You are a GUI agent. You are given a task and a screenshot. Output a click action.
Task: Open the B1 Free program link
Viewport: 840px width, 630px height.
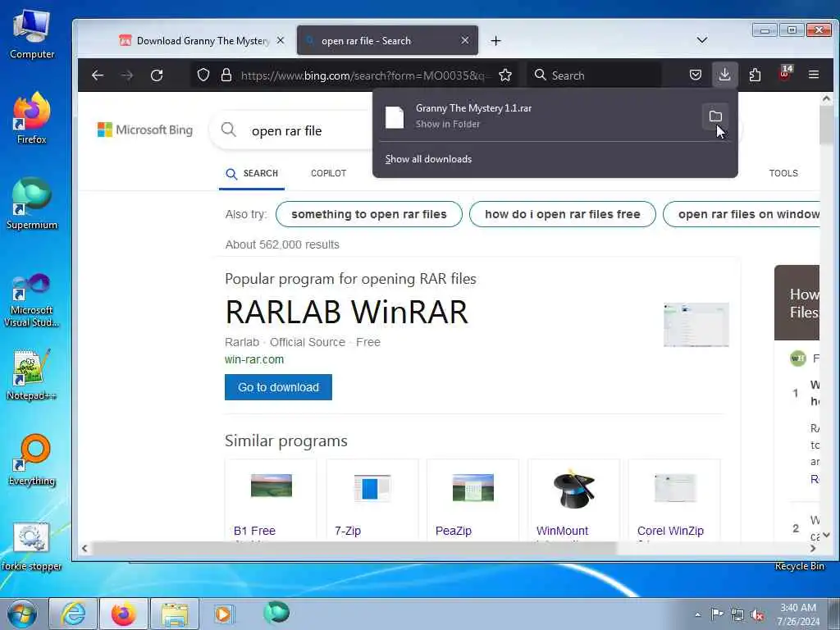[254, 531]
